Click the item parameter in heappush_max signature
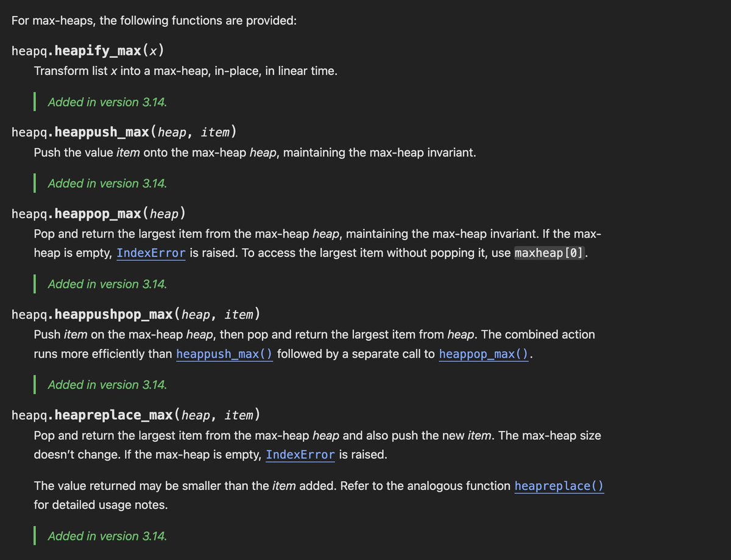Screen dimensions: 731x560 tap(216, 132)
